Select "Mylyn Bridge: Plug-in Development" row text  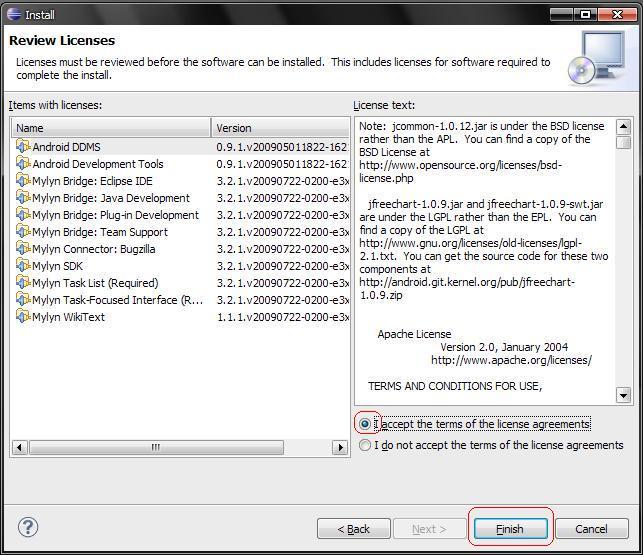point(115,215)
